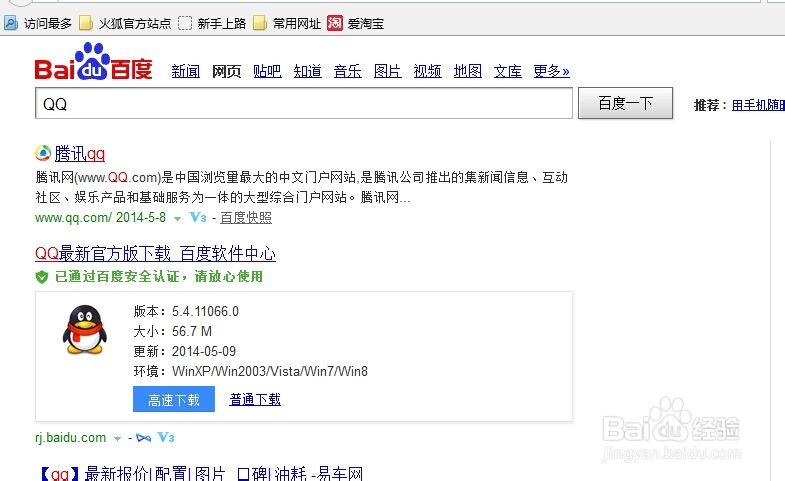Switch to 音乐 search tab
The width and height of the screenshot is (785, 481).
pos(347,71)
